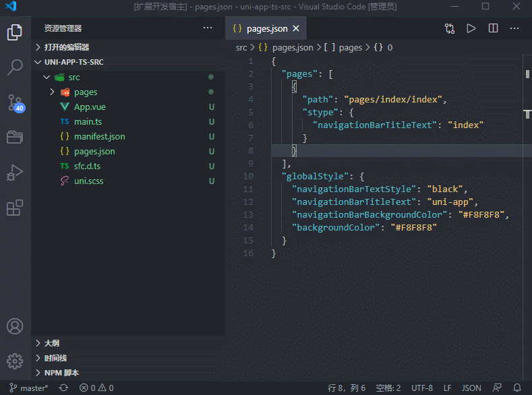Click line number 16 in gutter
The height and width of the screenshot is (395, 532).
(248, 253)
